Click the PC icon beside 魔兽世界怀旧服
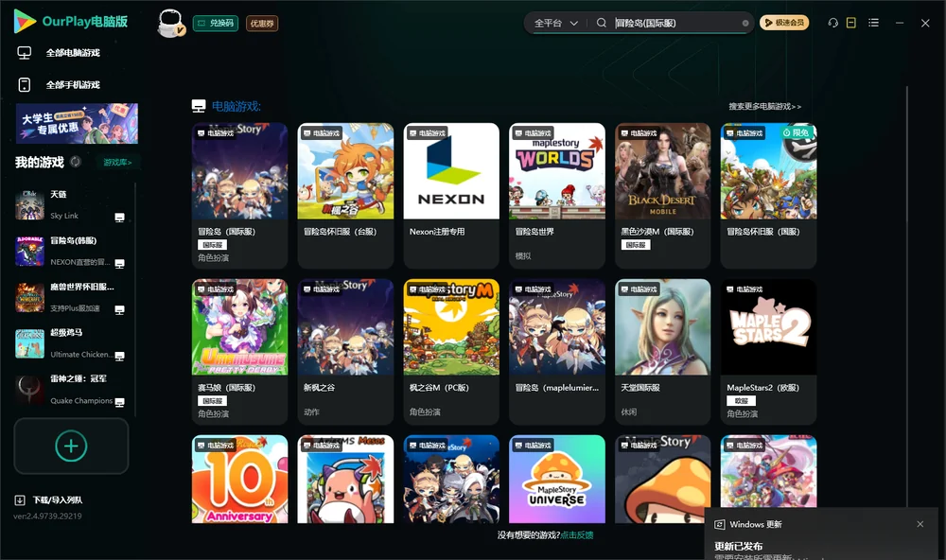The width and height of the screenshot is (946, 560). point(119,309)
